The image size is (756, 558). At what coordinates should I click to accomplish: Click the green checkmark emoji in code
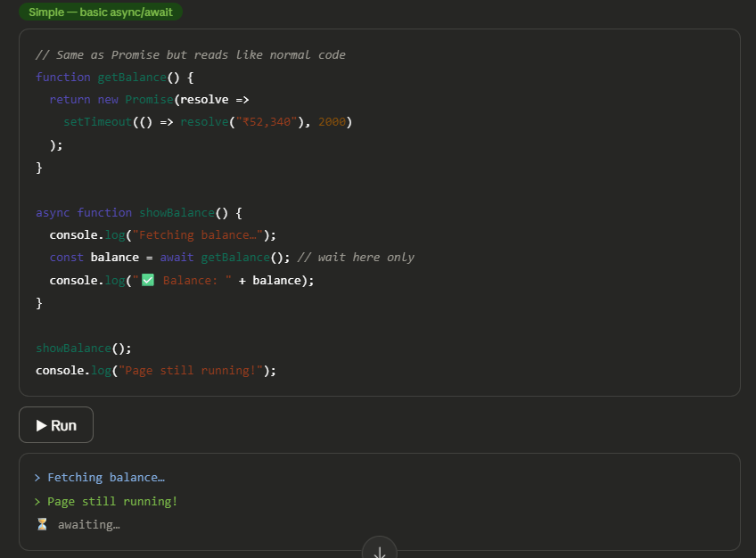[148, 280]
